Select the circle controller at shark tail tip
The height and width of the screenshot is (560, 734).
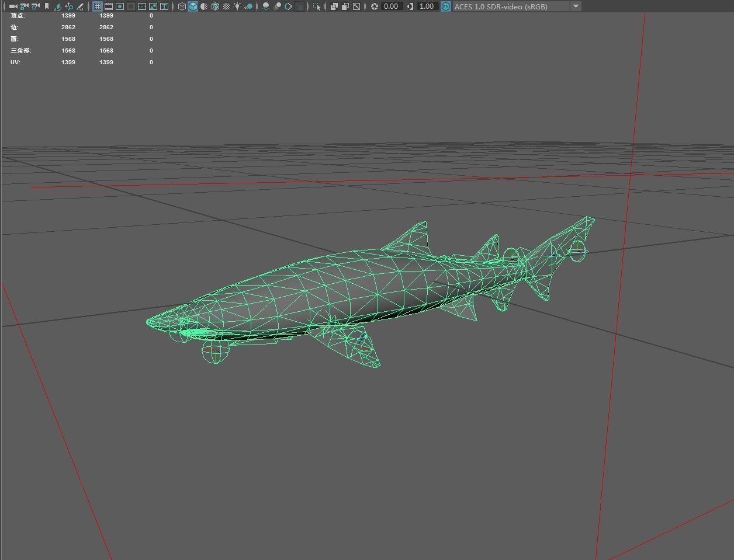[578, 251]
